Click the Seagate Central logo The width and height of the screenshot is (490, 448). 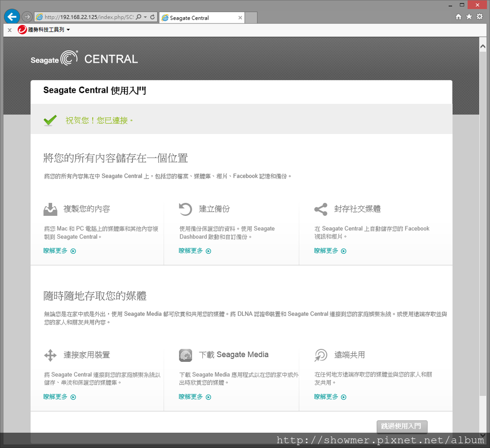pos(84,58)
